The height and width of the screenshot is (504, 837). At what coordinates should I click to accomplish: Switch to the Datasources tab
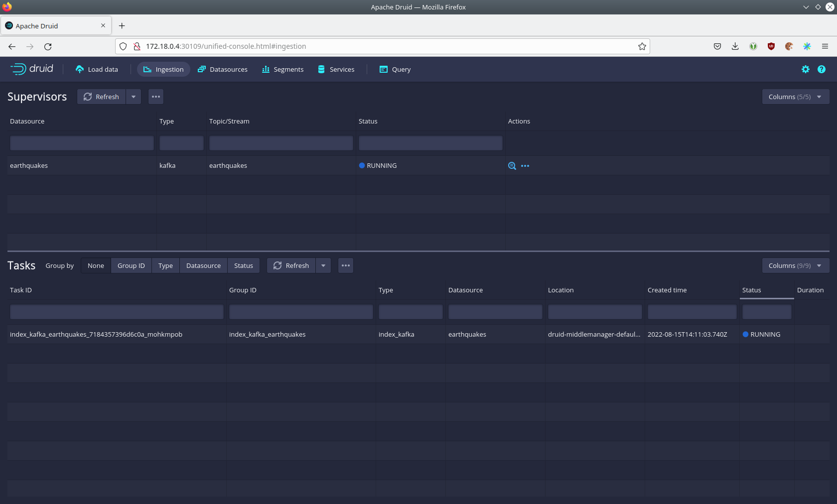point(223,69)
